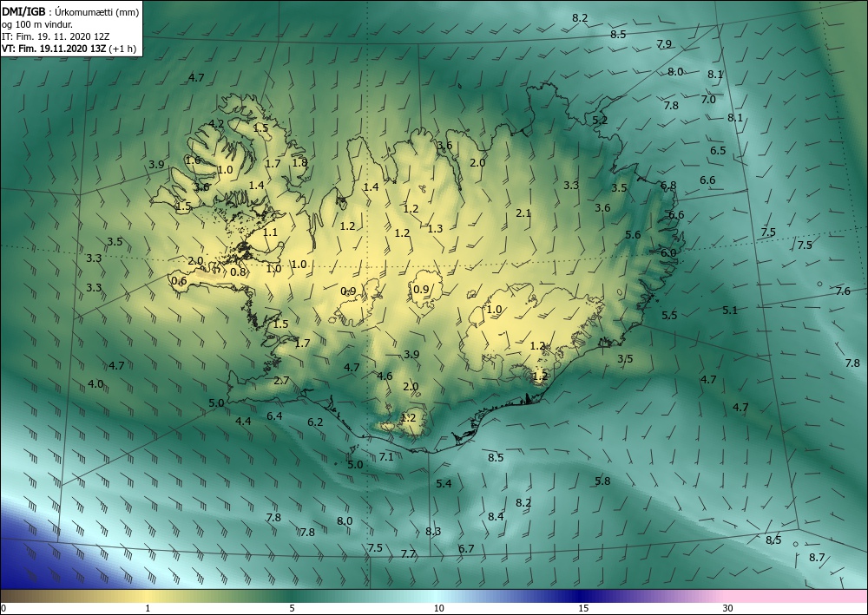
Task: Click the colorbar label '1'
Action: click(x=148, y=608)
